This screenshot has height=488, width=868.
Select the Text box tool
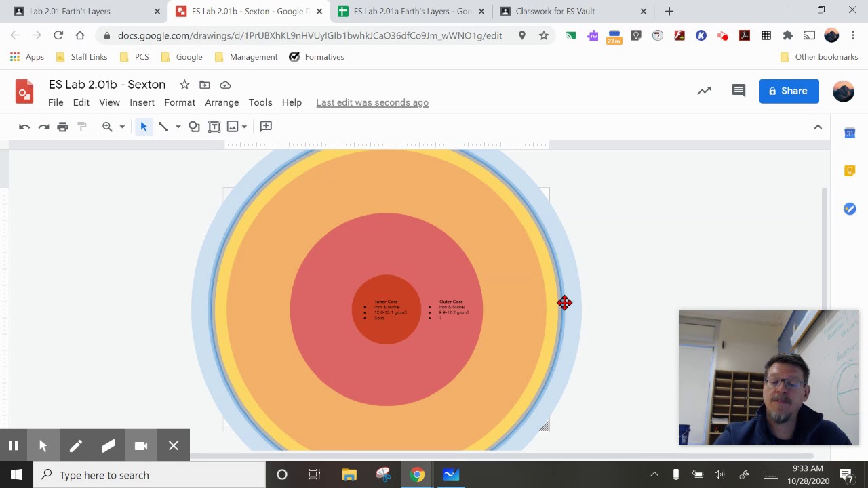(214, 127)
